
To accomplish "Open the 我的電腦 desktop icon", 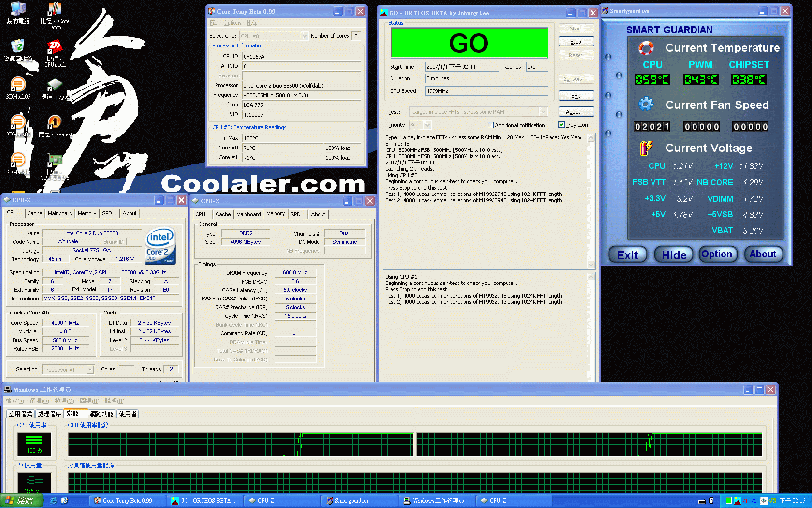I will pyautogui.click(x=18, y=13).
